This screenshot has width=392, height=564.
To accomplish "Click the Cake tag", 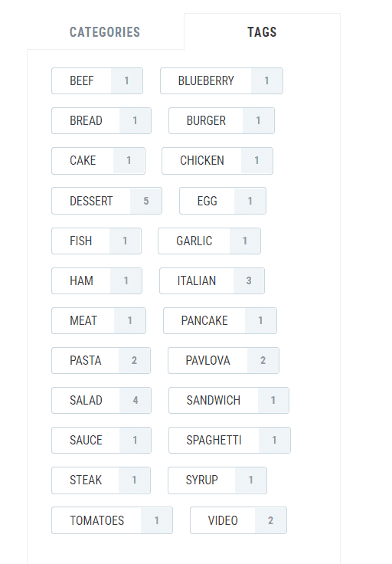I will tap(99, 161).
